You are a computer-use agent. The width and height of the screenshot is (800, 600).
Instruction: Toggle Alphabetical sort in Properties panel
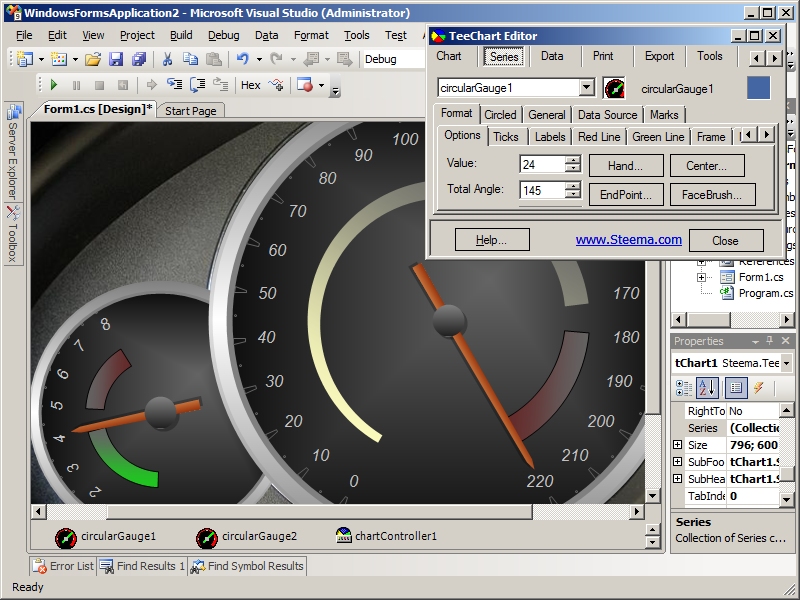(x=708, y=388)
